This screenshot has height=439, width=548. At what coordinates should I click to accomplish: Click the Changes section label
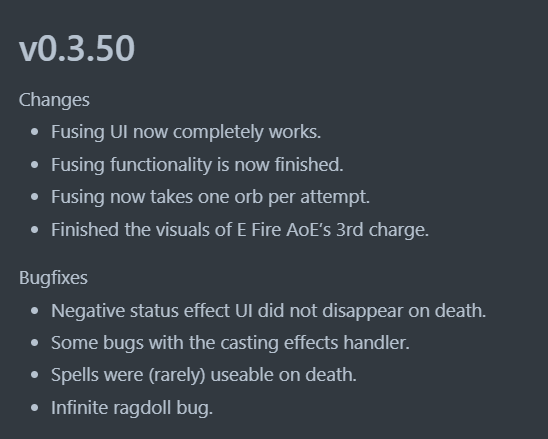point(54,100)
